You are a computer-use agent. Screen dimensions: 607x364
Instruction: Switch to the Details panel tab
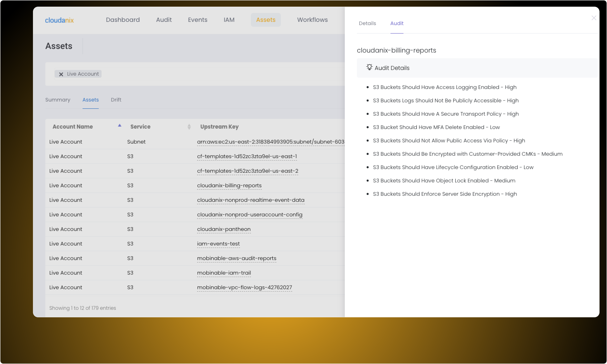[367, 23]
